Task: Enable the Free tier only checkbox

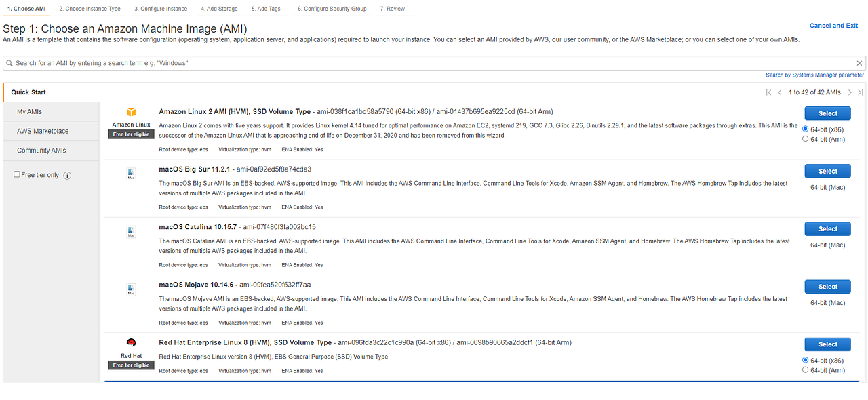Action: point(16,174)
